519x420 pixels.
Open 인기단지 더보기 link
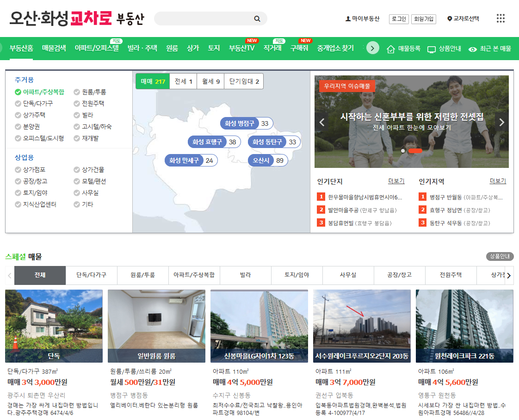pyautogui.click(x=397, y=181)
